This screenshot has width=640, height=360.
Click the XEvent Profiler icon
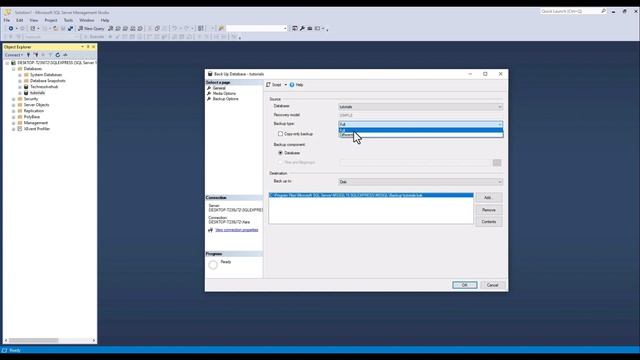20,129
